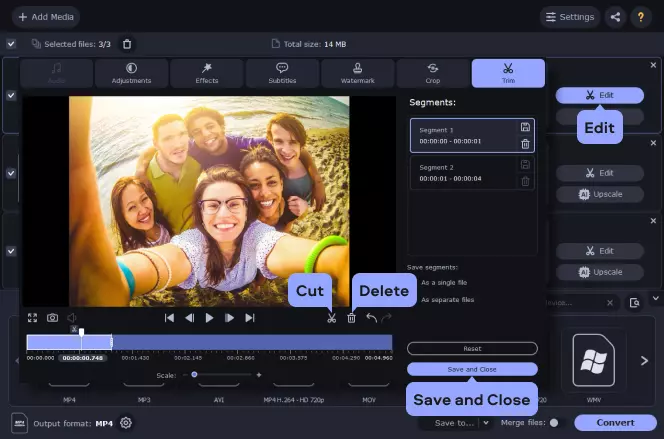The width and height of the screenshot is (664, 439).
Task: Save Segment 1 with the floppy icon
Action: coord(525,127)
